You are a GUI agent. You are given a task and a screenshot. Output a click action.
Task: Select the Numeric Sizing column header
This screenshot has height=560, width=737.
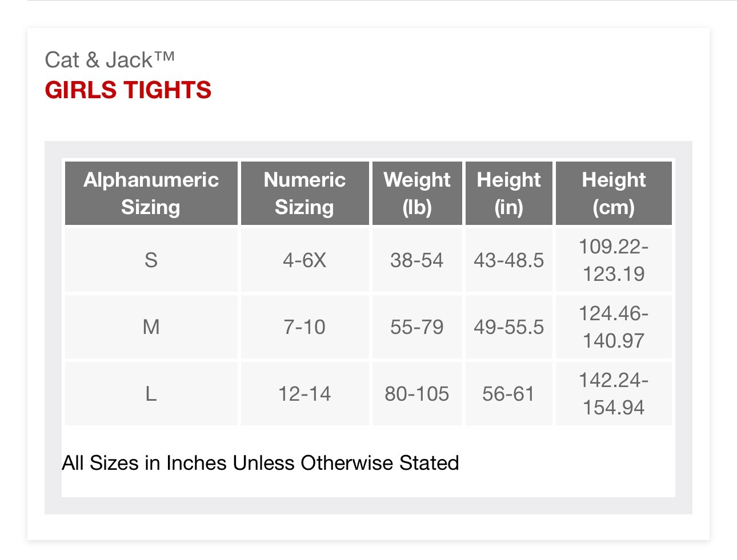305,193
